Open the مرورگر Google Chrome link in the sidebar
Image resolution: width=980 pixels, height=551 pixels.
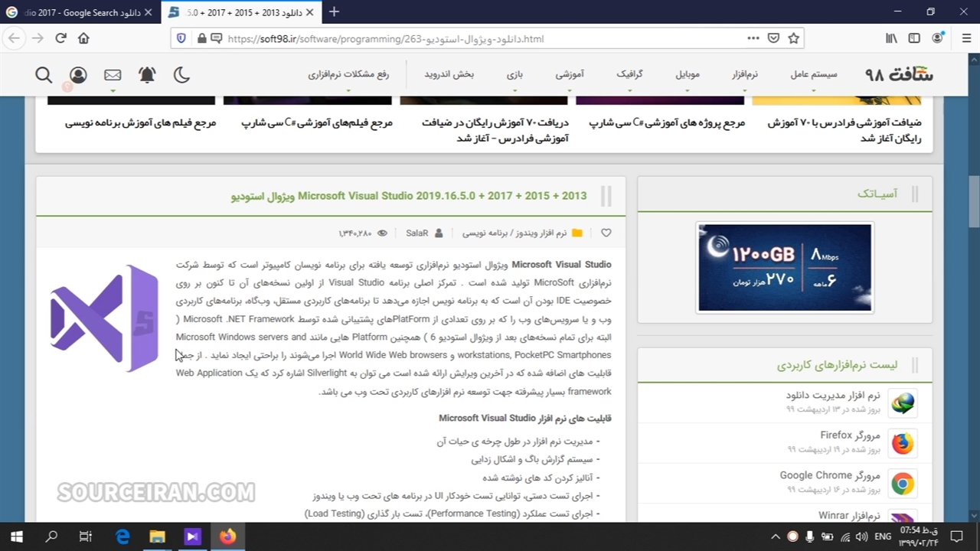pyautogui.click(x=830, y=475)
